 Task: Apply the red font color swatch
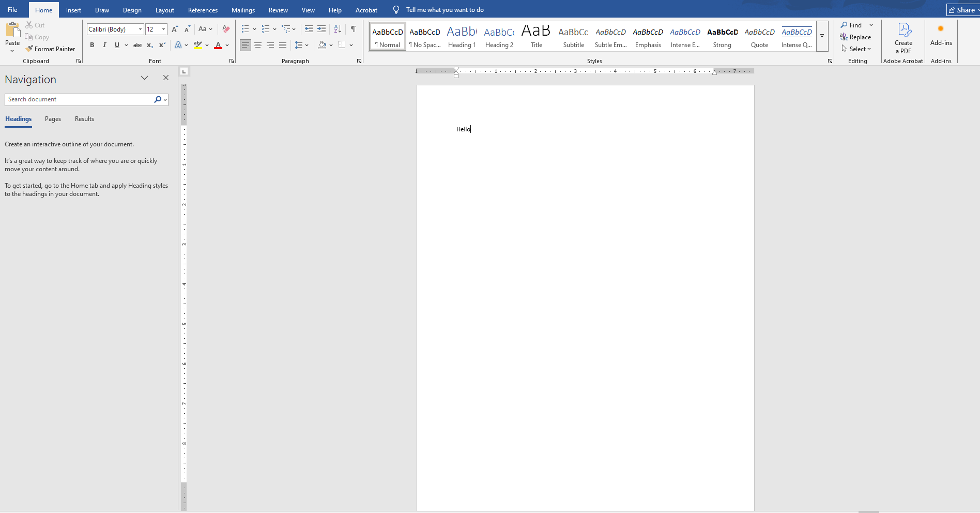(218, 45)
